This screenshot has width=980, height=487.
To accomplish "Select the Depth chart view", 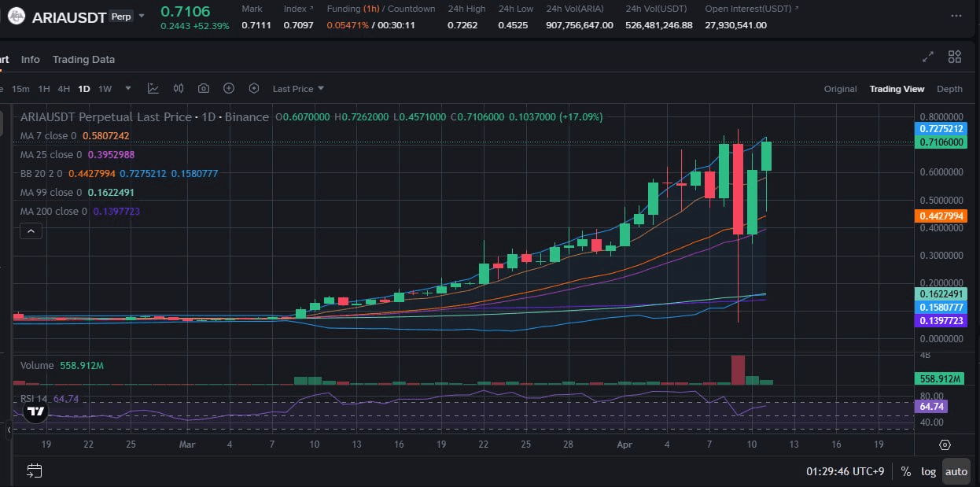I will [x=949, y=89].
